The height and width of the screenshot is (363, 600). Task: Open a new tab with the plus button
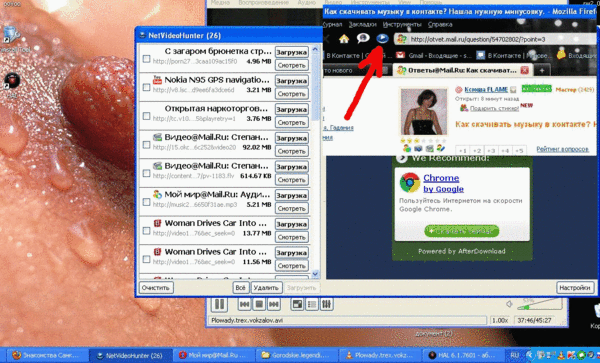tap(541, 70)
